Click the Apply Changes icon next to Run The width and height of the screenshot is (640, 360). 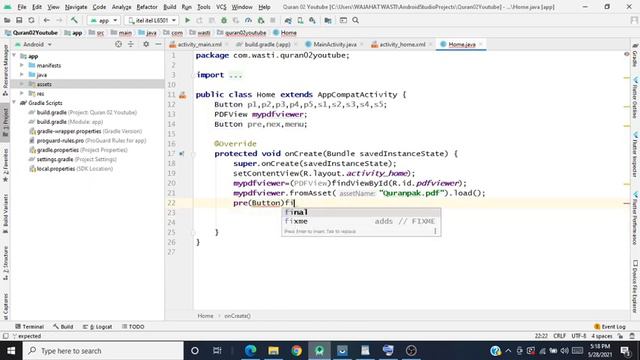pos(199,20)
